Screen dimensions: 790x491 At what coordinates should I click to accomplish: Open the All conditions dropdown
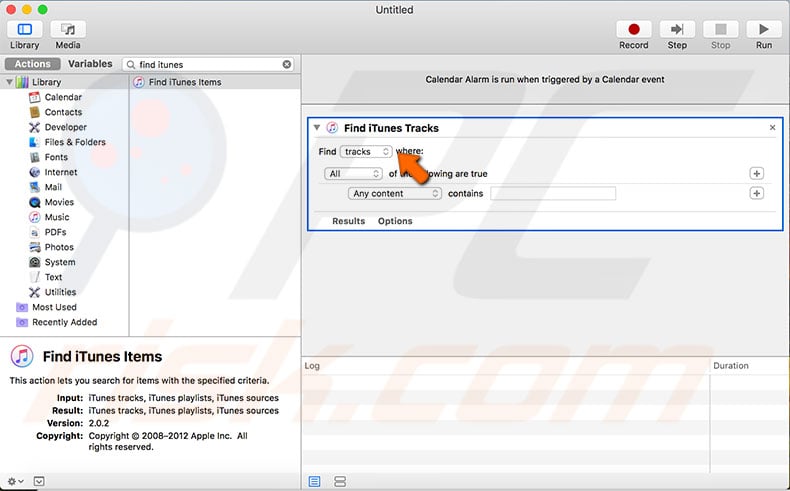tap(354, 173)
